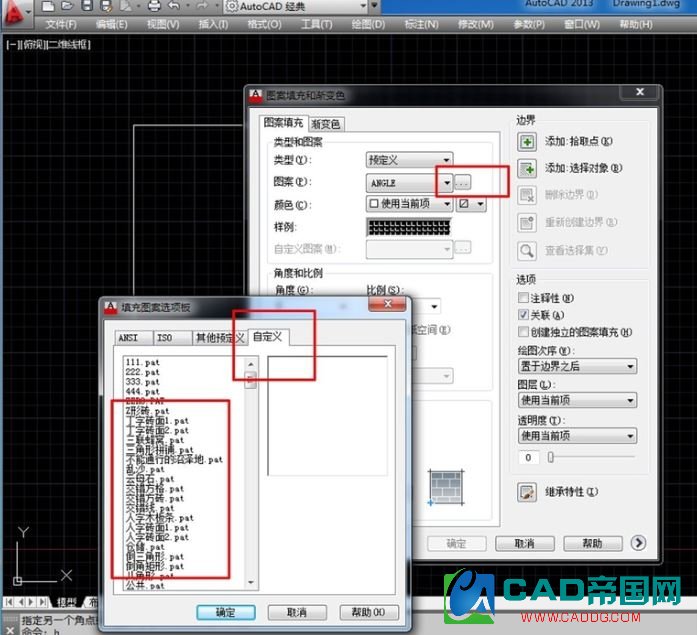Click 帮助(H) in the pattern palette dialog
697x635 pixels.
(x=369, y=612)
